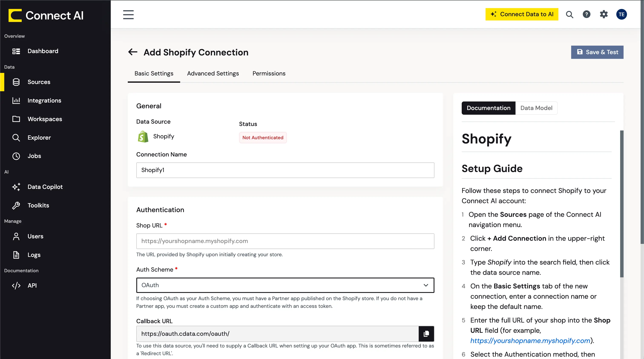Click the Toolkits menu label
The width and height of the screenshot is (644, 359).
pos(38,205)
